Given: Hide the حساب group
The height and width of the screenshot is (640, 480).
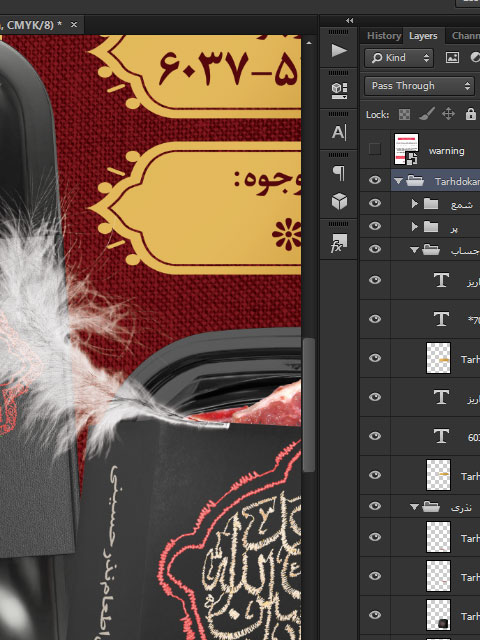Looking at the screenshot, I should pyautogui.click(x=375, y=249).
